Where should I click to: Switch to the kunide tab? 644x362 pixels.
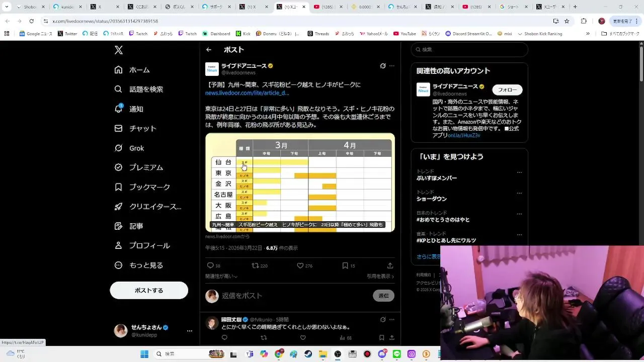click(x=67, y=7)
